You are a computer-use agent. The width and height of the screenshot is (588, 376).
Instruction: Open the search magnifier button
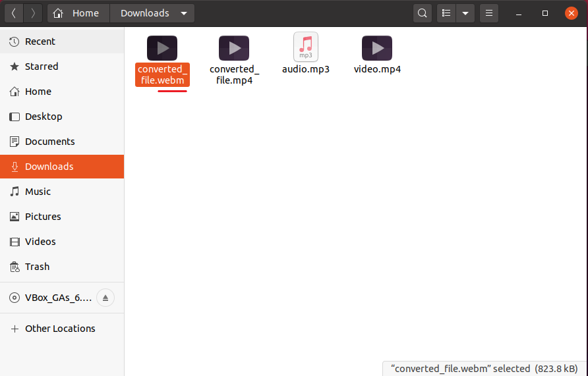(423, 13)
